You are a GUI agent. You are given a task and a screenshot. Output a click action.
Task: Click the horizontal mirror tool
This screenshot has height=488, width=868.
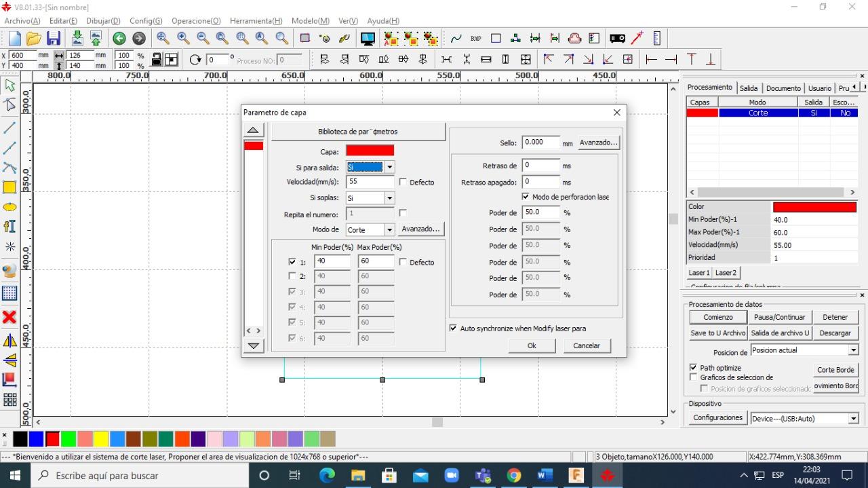10,340
